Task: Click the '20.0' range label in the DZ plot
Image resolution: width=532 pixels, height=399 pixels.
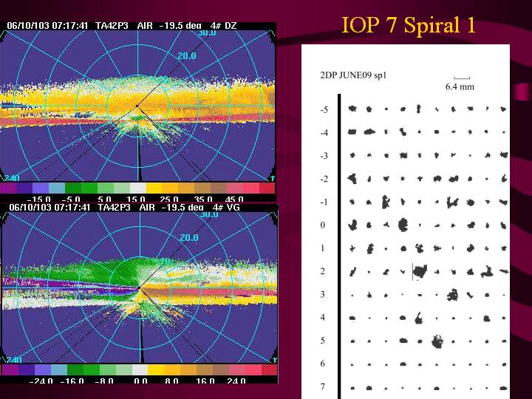Action: tap(187, 55)
